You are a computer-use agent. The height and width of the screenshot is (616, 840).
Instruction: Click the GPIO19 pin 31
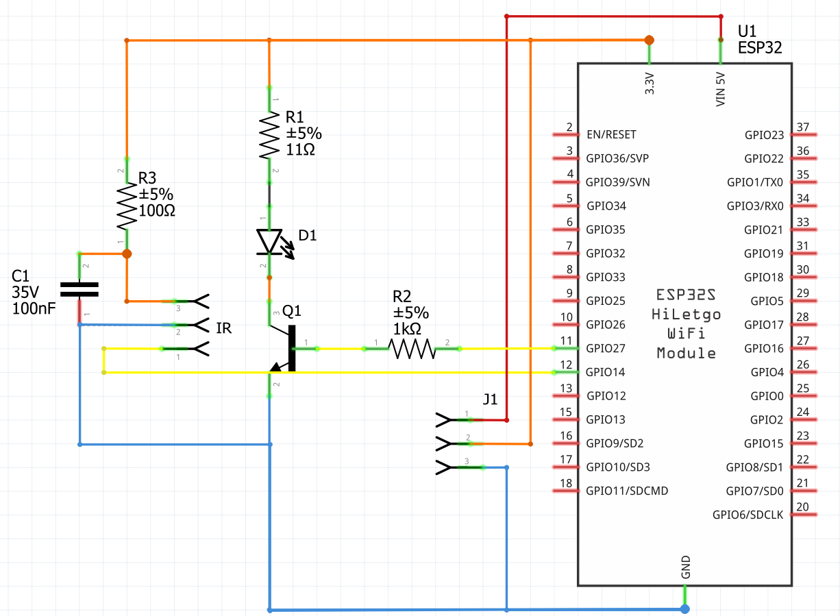[804, 254]
